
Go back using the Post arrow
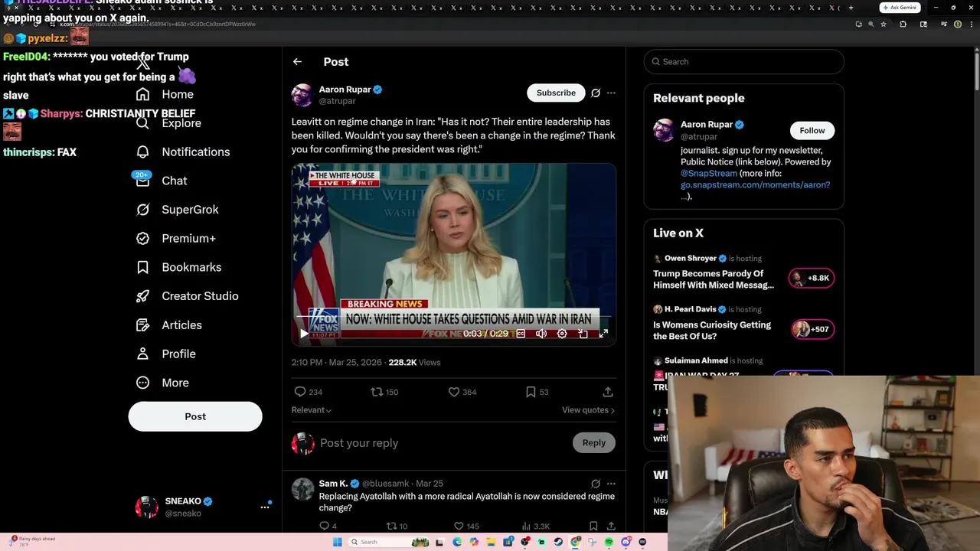[x=297, y=62]
